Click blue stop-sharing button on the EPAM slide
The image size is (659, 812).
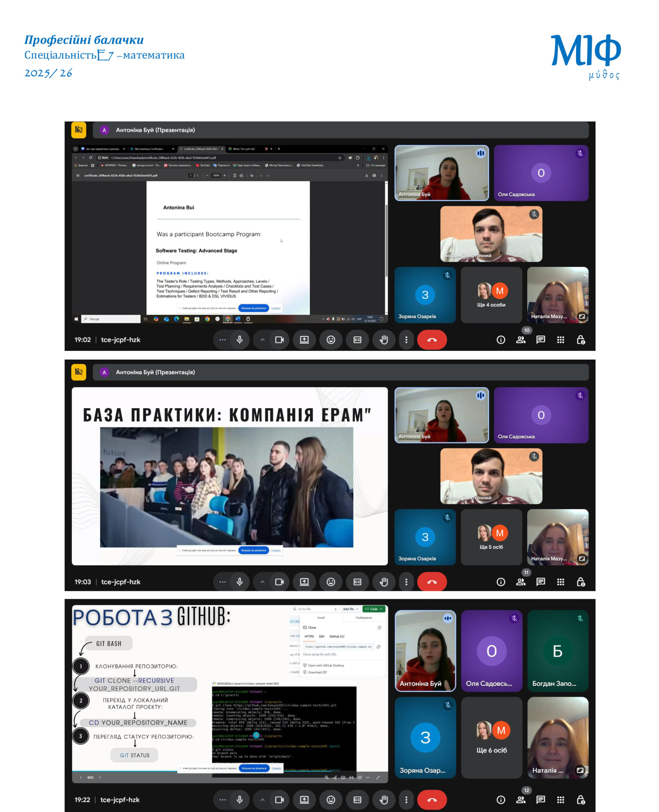tap(254, 550)
